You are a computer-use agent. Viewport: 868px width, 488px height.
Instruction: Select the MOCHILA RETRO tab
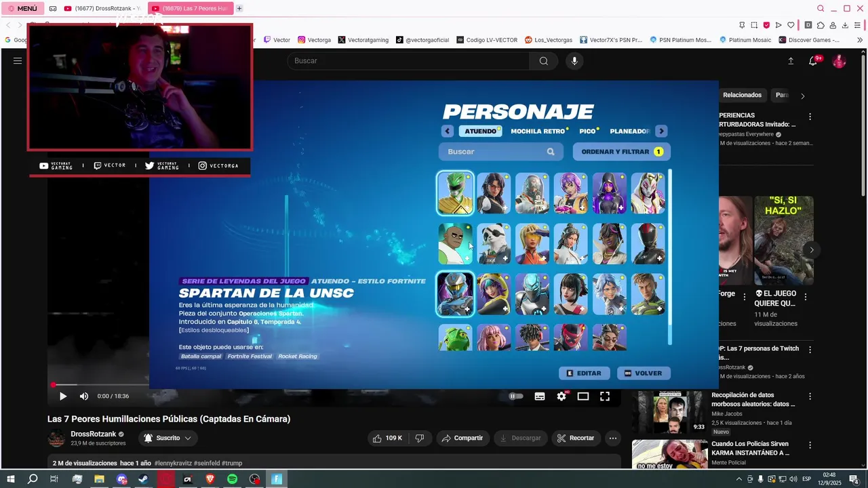point(539,131)
